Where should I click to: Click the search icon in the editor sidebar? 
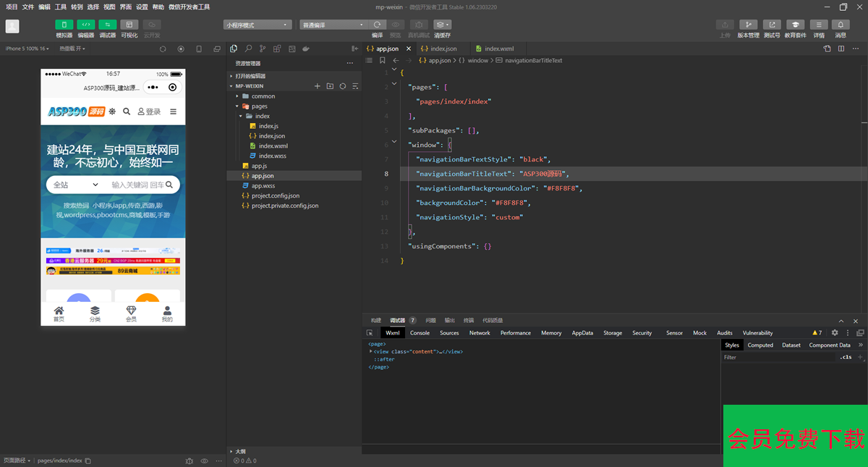[248, 49]
